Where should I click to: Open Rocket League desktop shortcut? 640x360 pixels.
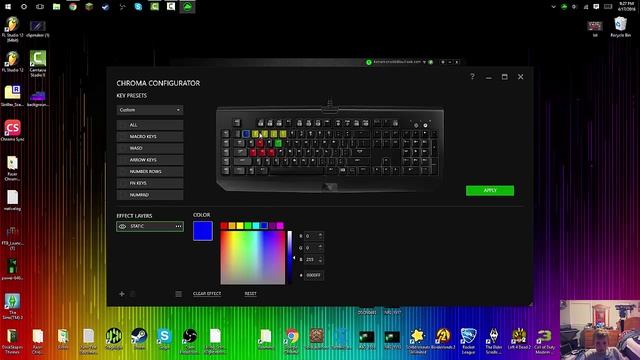pyautogui.click(x=468, y=340)
